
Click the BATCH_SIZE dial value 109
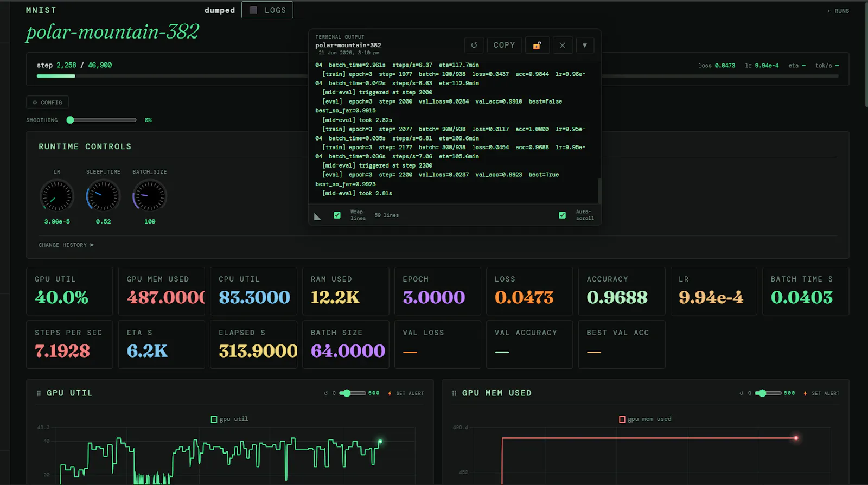click(150, 222)
